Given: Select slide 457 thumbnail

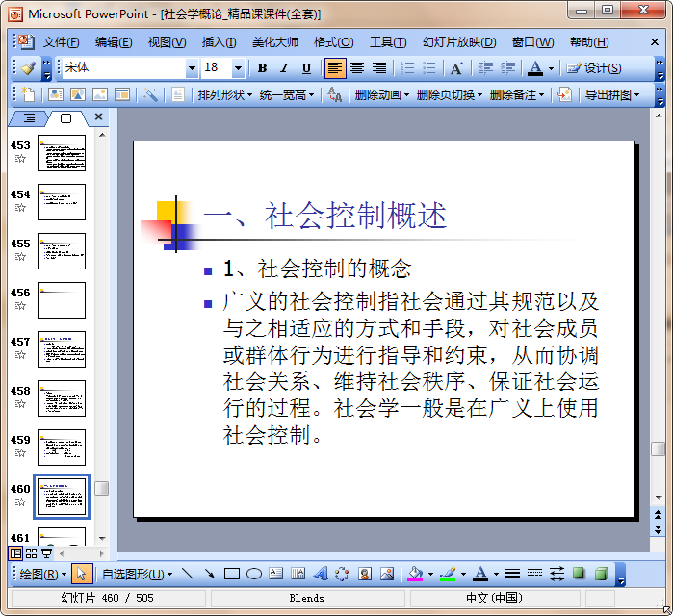Looking at the screenshot, I should [62, 349].
